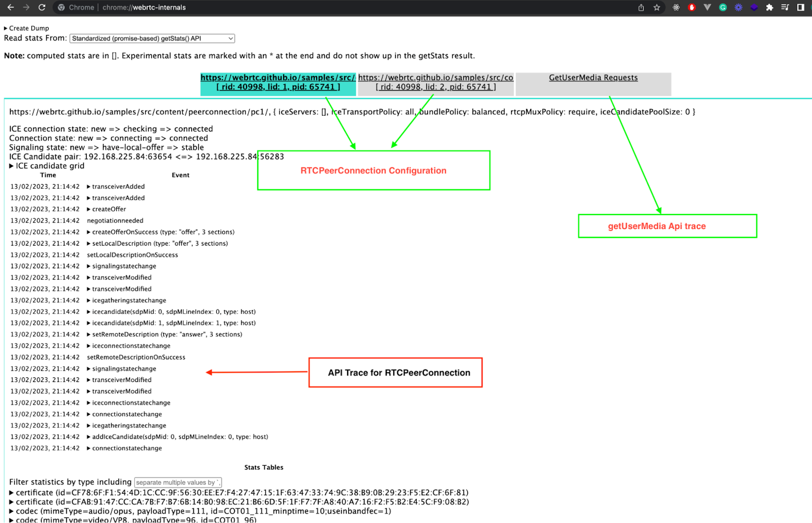Open the media controls playlist icon
Screen dimensions: 812x523
pyautogui.click(x=785, y=8)
